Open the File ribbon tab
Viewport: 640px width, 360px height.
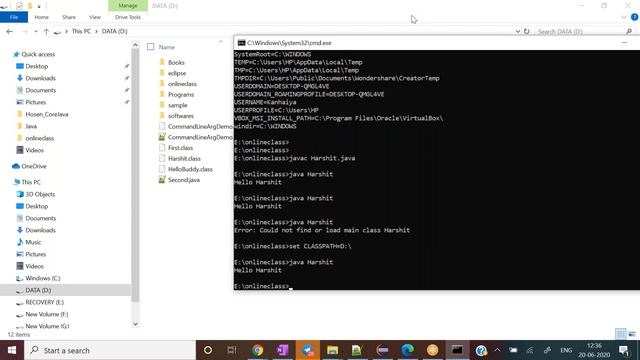pos(14,17)
